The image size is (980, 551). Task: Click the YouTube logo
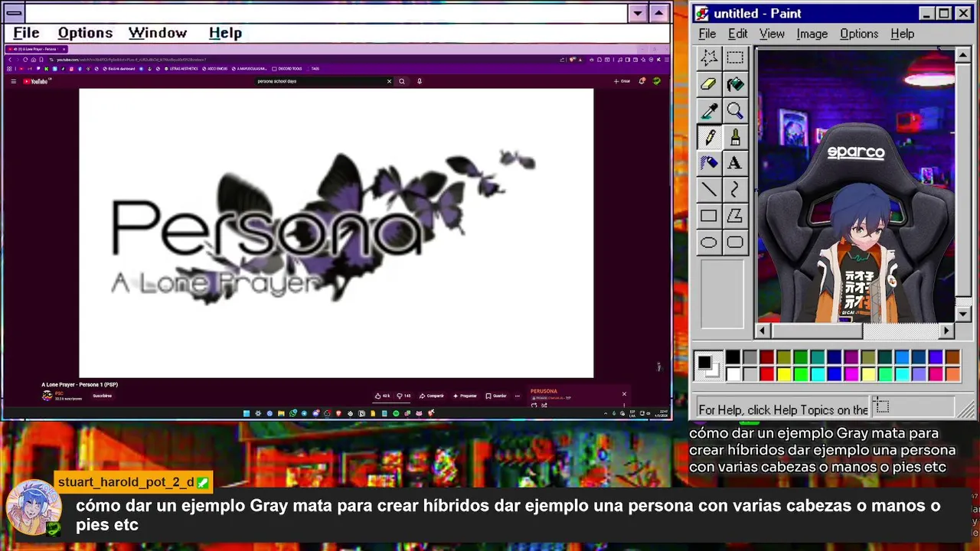[36, 81]
